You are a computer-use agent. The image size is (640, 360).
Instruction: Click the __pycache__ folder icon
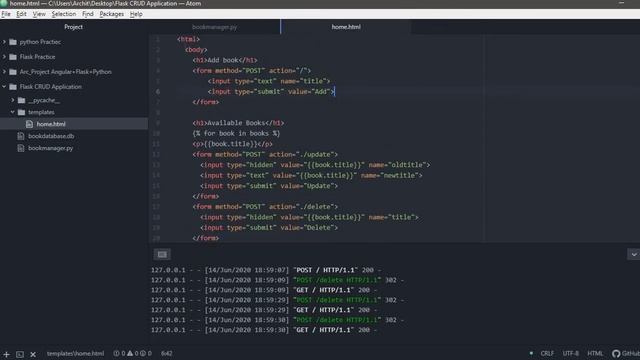click(21, 100)
